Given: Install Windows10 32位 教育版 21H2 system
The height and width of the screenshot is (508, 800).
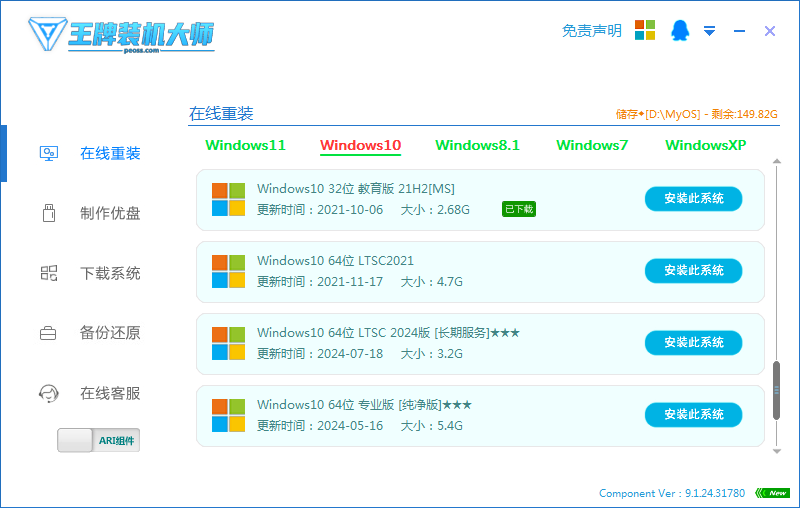Looking at the screenshot, I should (693, 198).
